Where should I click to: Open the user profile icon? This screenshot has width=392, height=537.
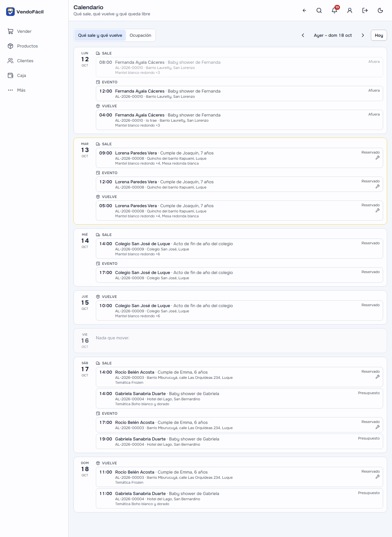(350, 10)
